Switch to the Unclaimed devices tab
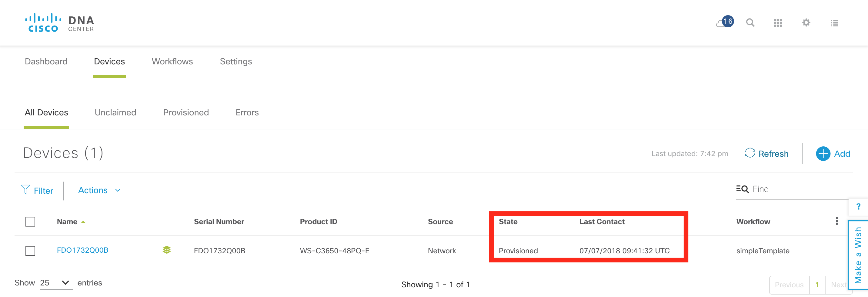The image size is (868, 297). [x=115, y=112]
